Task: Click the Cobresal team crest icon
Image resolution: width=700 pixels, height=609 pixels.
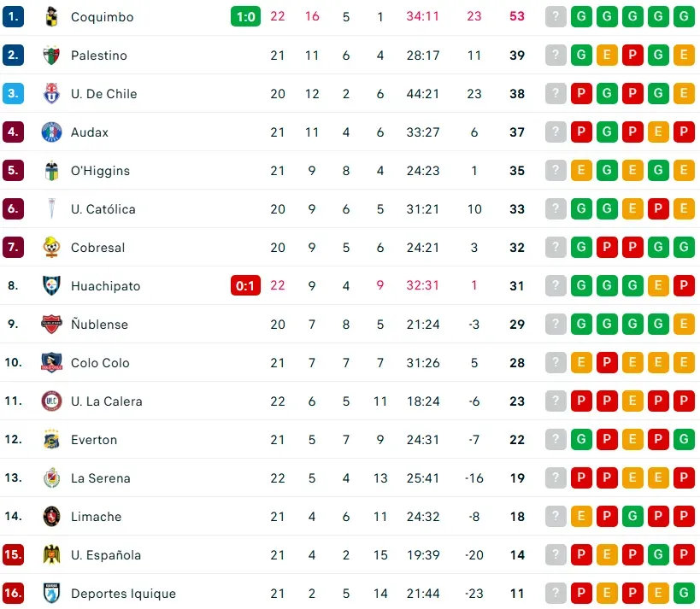Action: pos(52,248)
